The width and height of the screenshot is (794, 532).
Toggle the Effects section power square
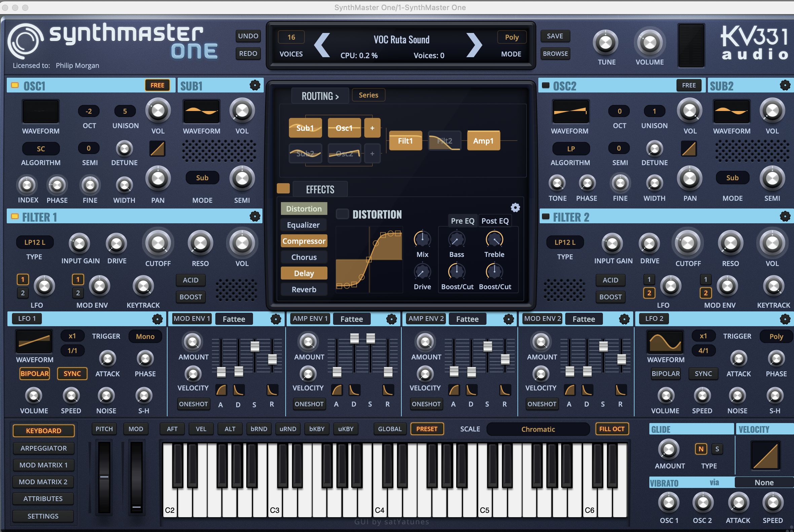click(283, 188)
